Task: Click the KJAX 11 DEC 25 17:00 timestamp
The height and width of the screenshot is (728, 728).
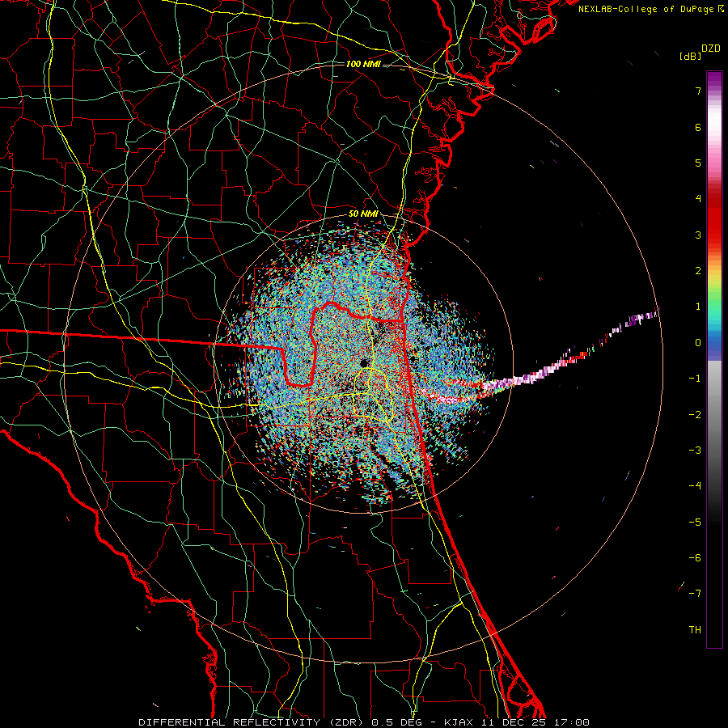Action: click(517, 722)
